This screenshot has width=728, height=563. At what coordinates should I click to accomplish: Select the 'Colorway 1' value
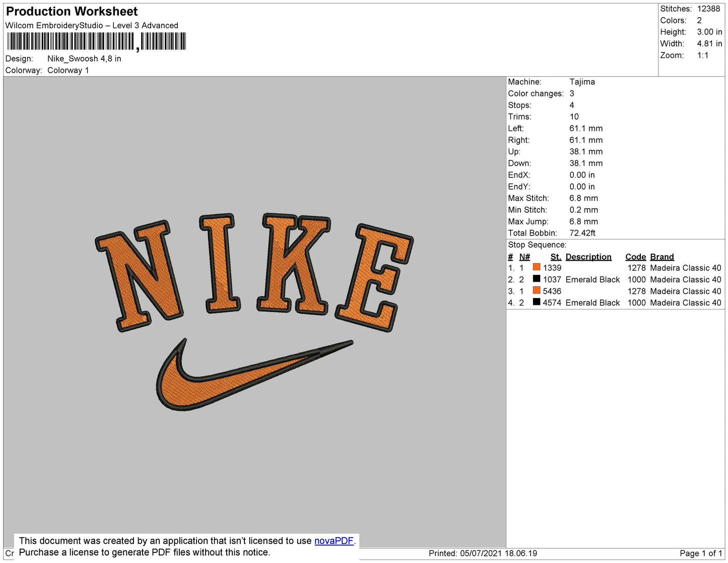coord(68,70)
